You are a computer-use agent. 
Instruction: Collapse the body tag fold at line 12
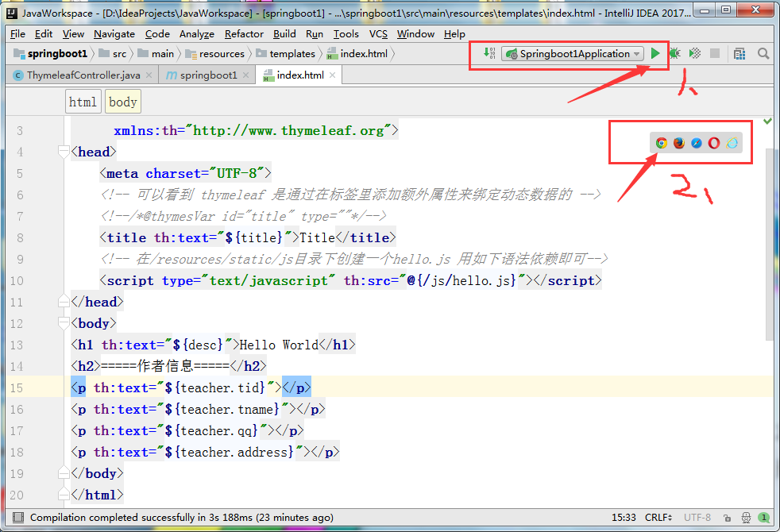pyautogui.click(x=64, y=323)
